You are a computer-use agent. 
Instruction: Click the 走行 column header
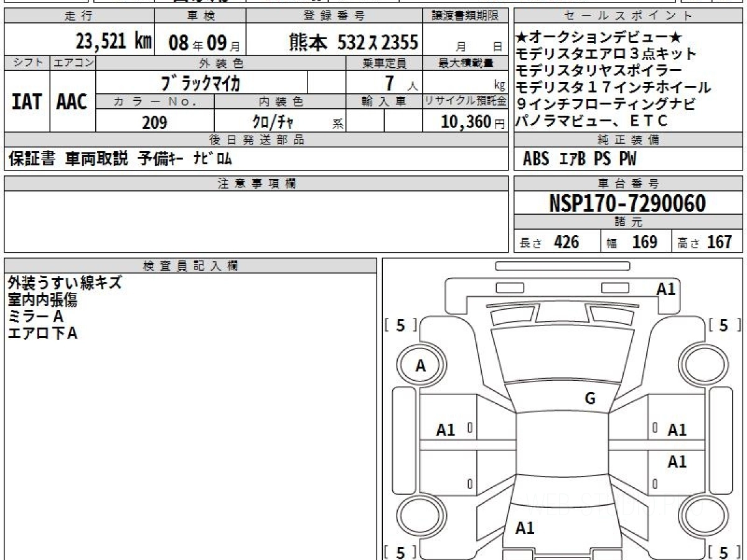click(x=78, y=16)
